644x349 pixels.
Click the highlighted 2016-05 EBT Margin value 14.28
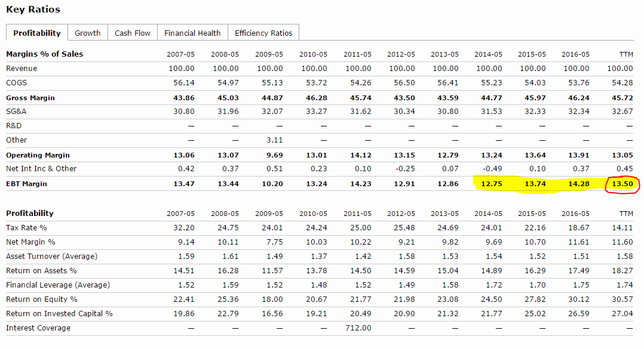point(578,184)
